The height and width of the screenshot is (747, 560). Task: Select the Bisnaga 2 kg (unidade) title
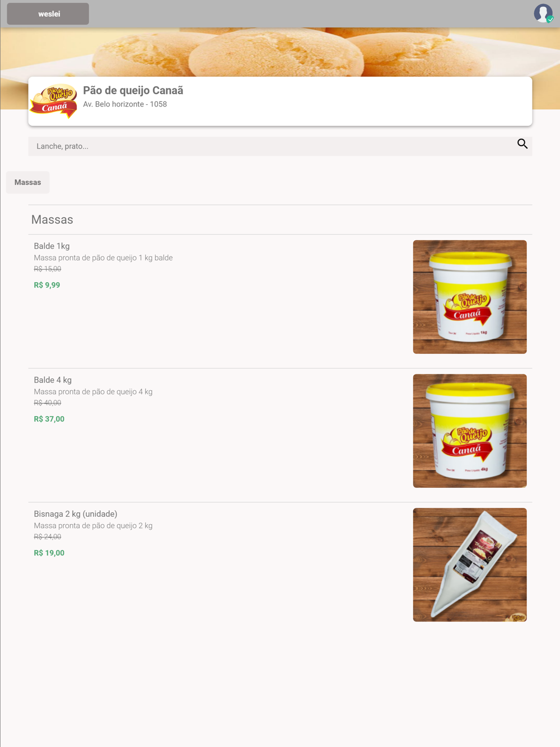click(x=76, y=513)
